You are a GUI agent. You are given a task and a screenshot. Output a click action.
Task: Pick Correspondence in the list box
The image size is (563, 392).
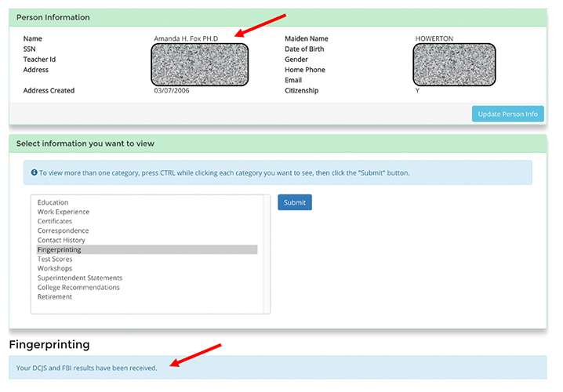click(63, 230)
